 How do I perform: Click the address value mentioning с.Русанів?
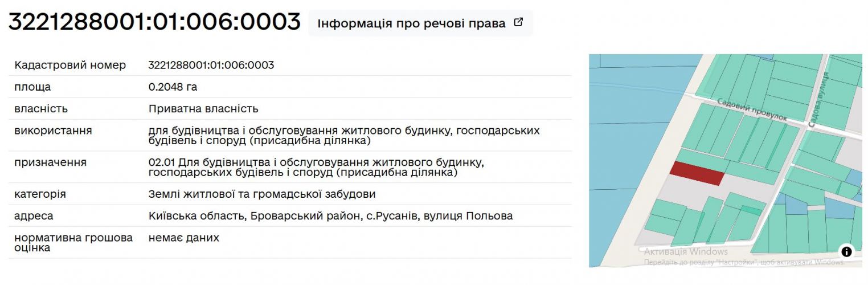tap(330, 216)
